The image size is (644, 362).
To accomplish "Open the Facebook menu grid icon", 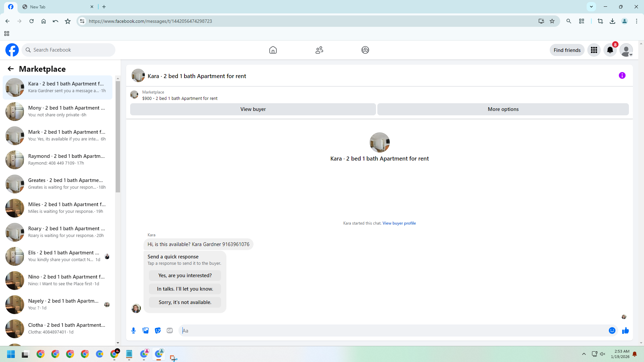I will point(594,50).
